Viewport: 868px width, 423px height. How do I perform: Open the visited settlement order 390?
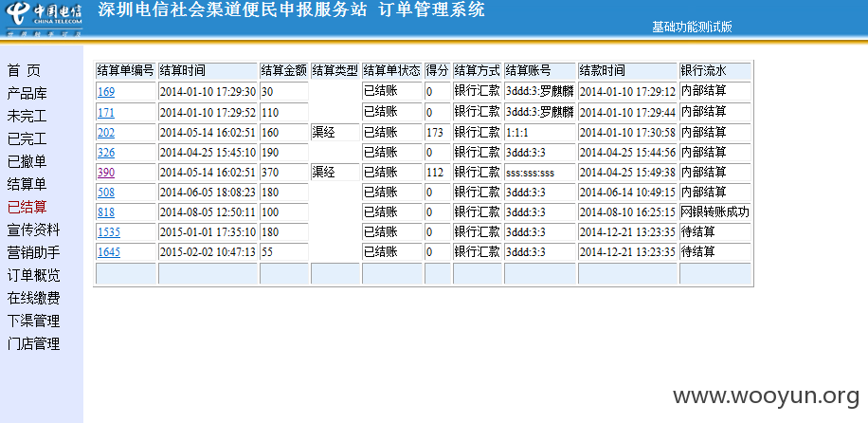(x=106, y=173)
